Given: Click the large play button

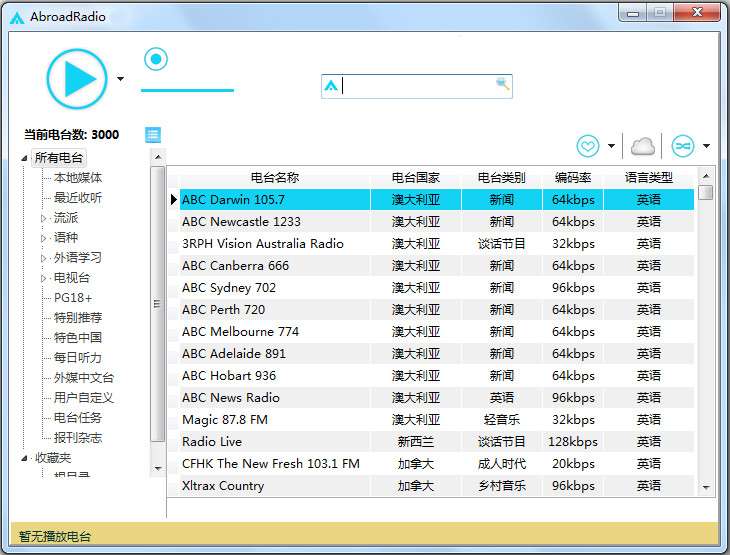Looking at the screenshot, I should 77,79.
